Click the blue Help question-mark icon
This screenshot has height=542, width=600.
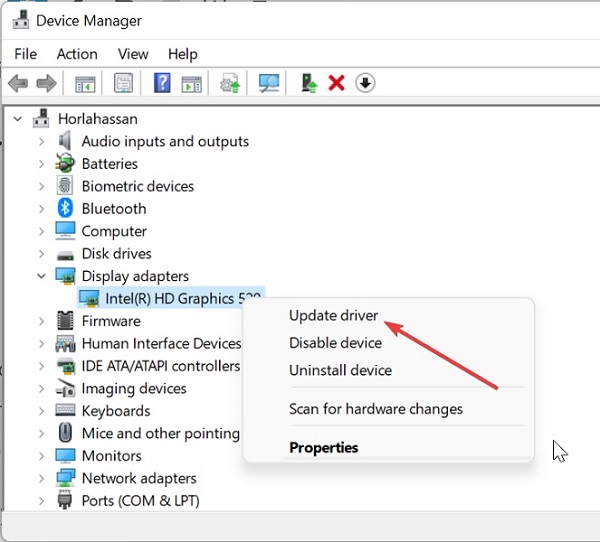coord(162,83)
